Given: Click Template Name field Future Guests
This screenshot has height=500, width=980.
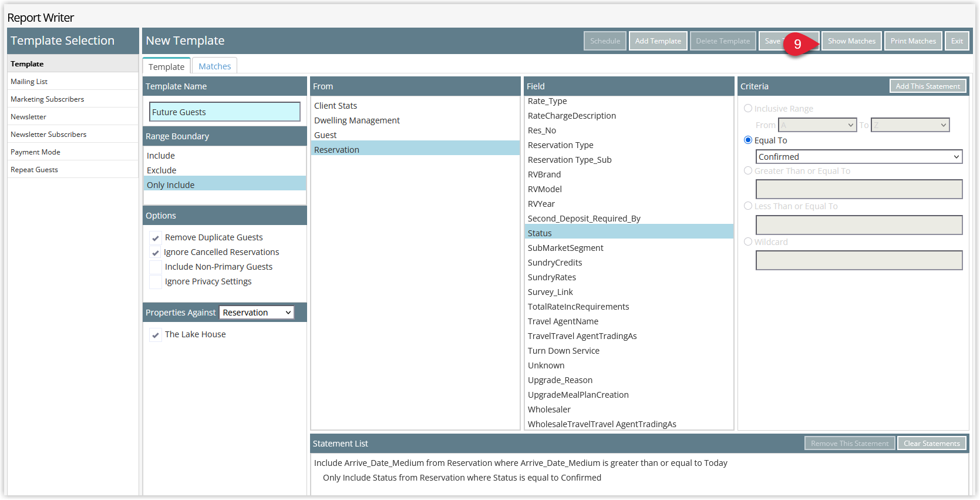Looking at the screenshot, I should pos(225,112).
